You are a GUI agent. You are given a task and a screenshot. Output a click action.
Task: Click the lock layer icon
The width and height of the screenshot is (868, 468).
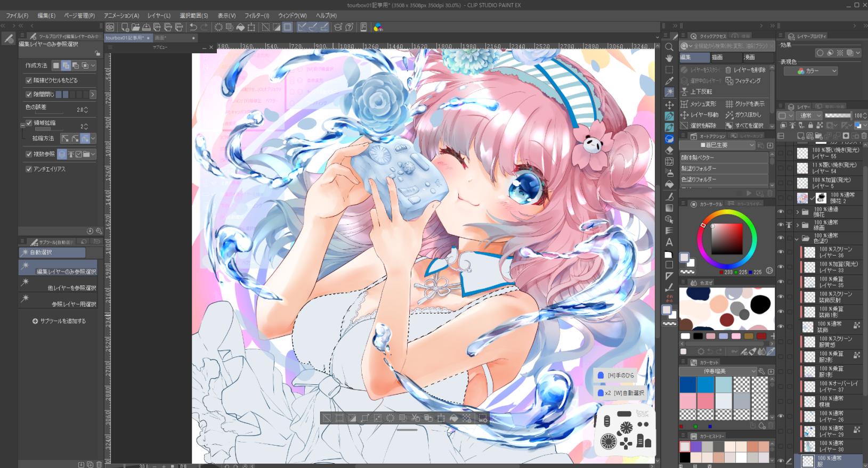(x=810, y=126)
